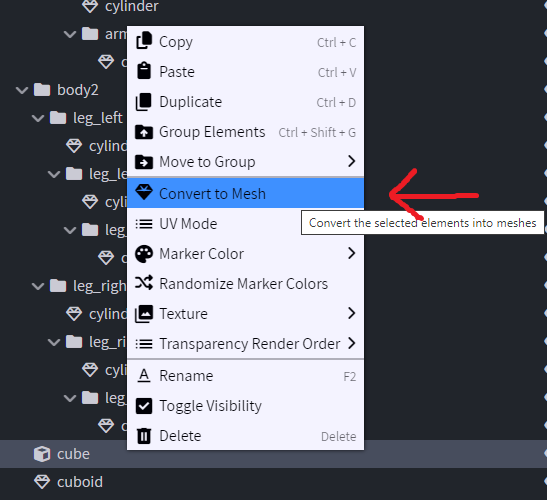Choose Rename from the context menu
This screenshot has height=500, width=547.
245,376
